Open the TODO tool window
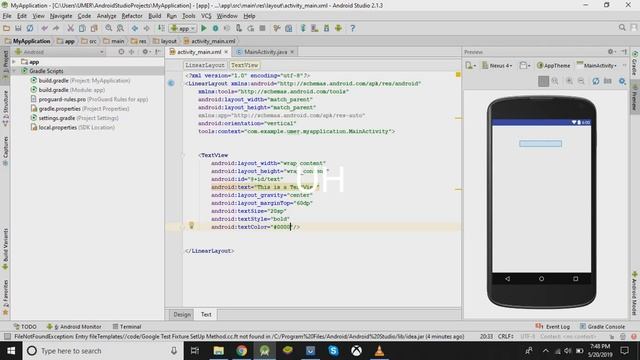The width and height of the screenshot is (640, 360). [x=25, y=327]
